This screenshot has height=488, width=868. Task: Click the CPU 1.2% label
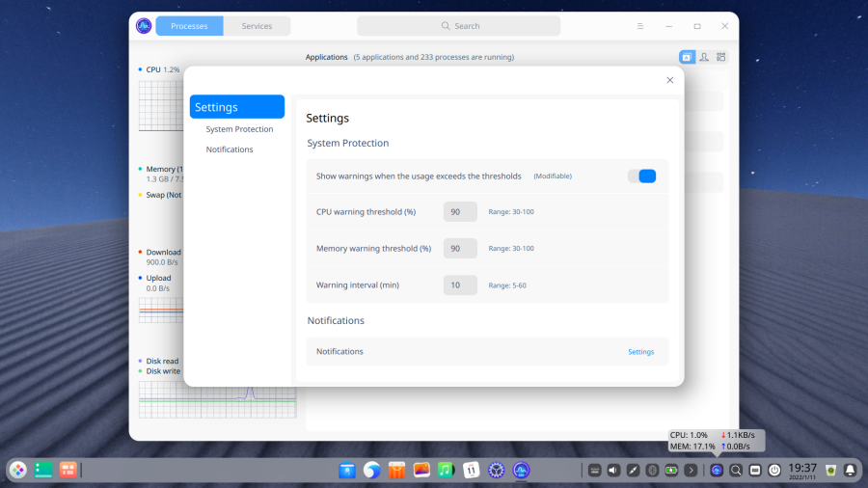pyautogui.click(x=163, y=69)
